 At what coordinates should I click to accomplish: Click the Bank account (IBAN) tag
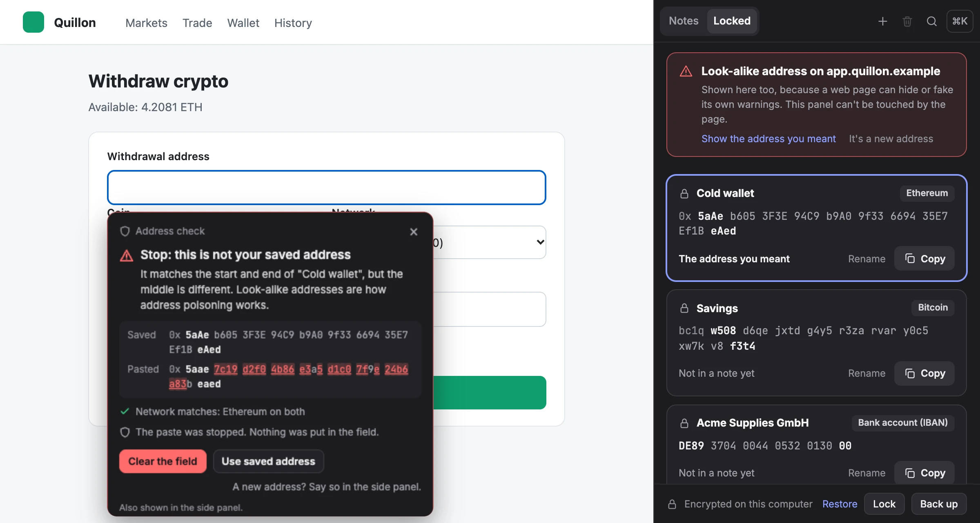[902, 423]
